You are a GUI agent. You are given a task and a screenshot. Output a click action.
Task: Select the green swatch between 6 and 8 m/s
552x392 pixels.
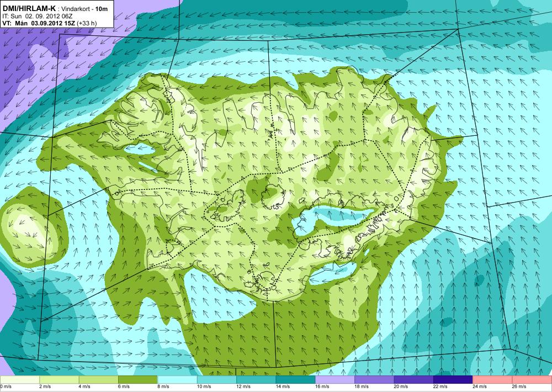[x=138, y=380]
